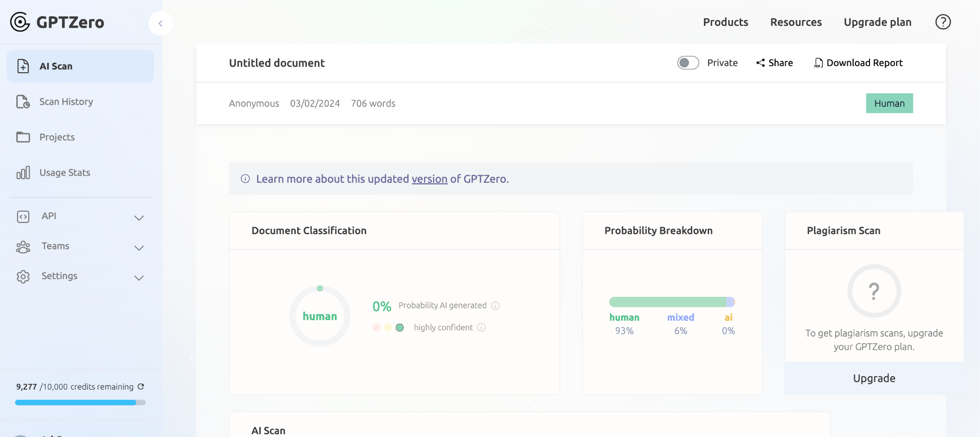Collapse the sidebar with the arrow button

pos(160,23)
